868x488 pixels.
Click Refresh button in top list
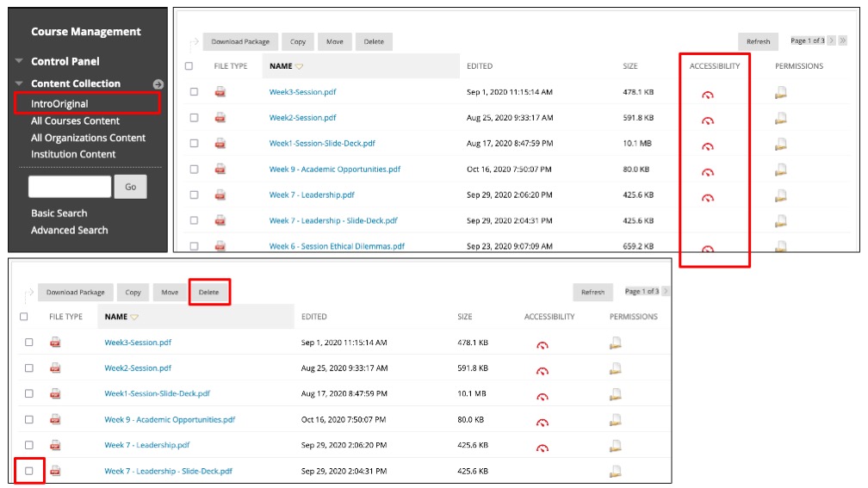pos(758,41)
